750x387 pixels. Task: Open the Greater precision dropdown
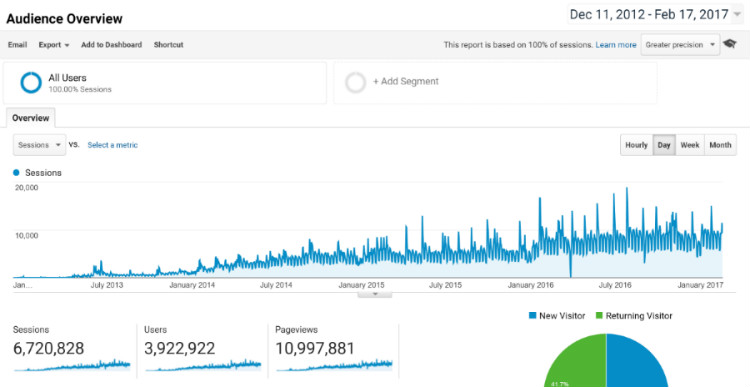680,44
